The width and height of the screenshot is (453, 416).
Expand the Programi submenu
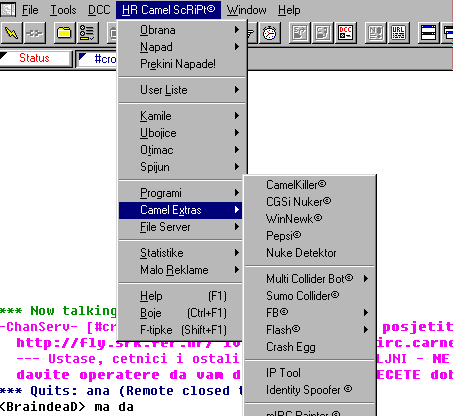coord(181,193)
